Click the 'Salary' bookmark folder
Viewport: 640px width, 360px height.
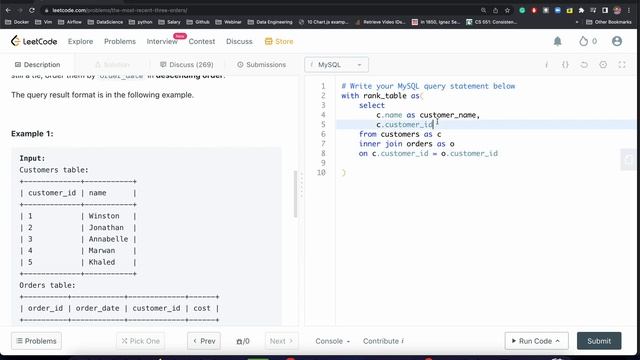click(169, 22)
